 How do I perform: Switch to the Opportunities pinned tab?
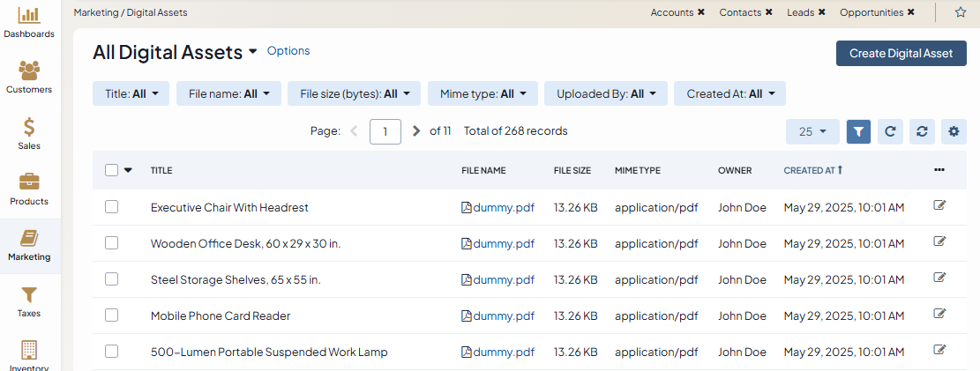point(871,12)
